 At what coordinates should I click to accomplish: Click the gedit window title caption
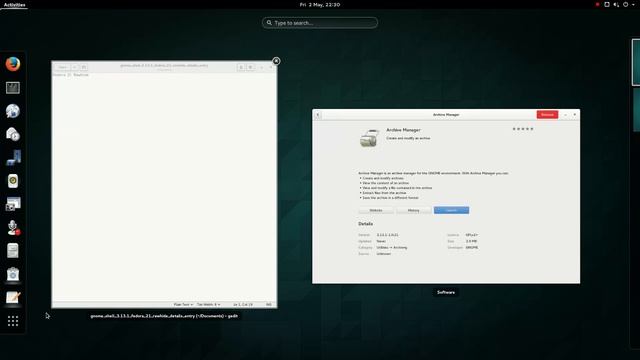tap(164, 316)
